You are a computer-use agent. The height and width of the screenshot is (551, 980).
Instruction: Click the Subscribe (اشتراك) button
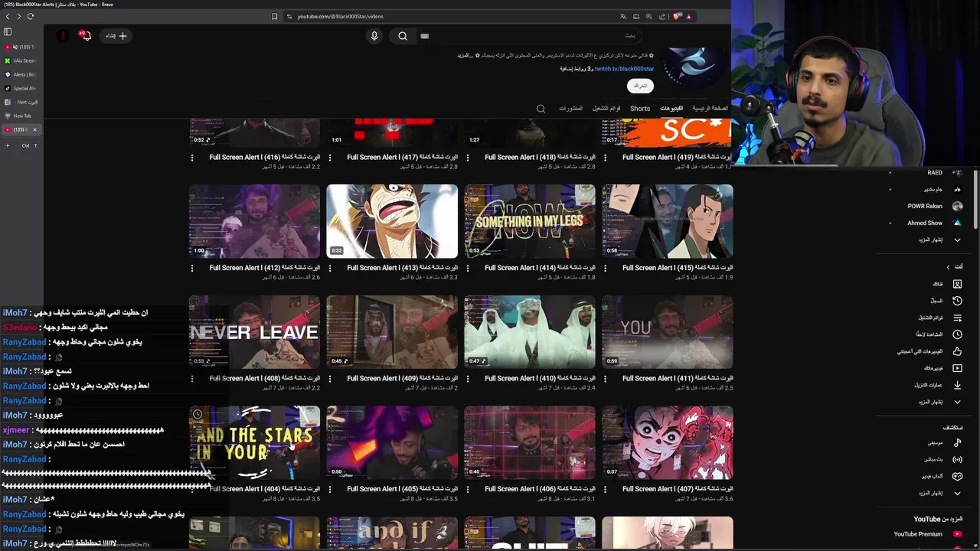[640, 86]
